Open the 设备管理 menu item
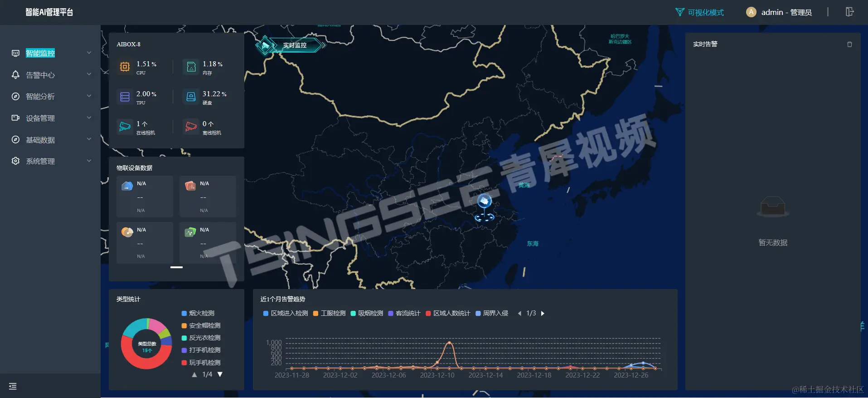 [50, 118]
